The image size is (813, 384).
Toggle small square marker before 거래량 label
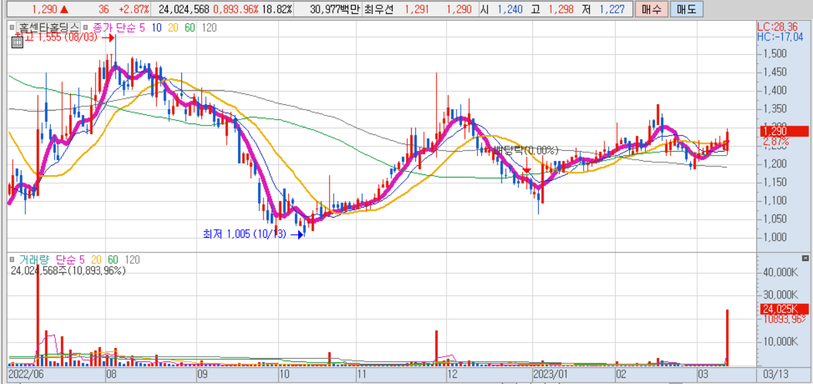point(11,260)
